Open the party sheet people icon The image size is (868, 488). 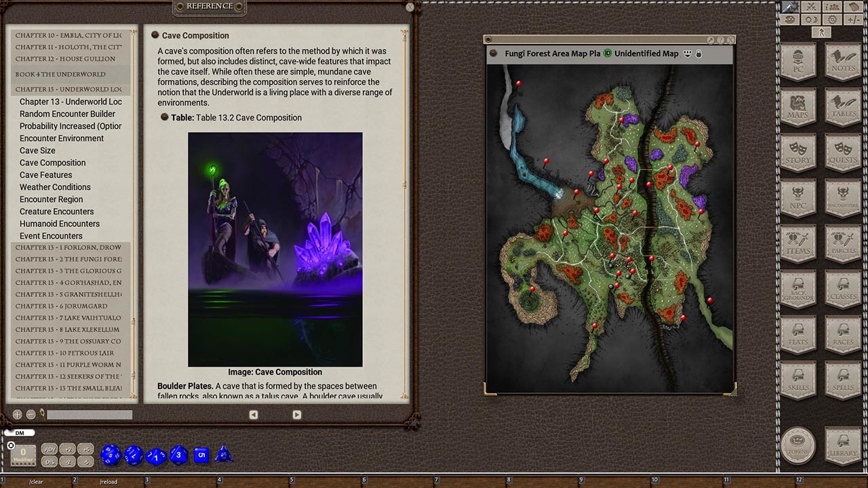(831, 7)
